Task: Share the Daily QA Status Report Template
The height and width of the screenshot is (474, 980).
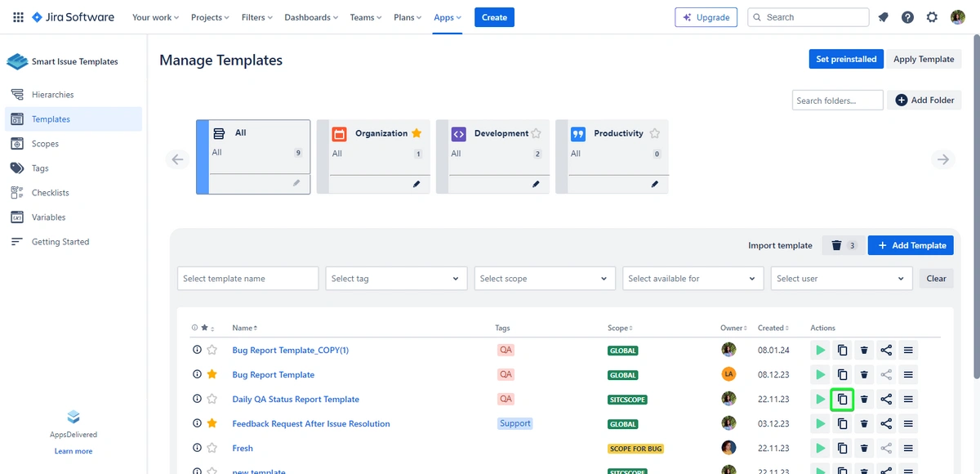Action: 886,399
